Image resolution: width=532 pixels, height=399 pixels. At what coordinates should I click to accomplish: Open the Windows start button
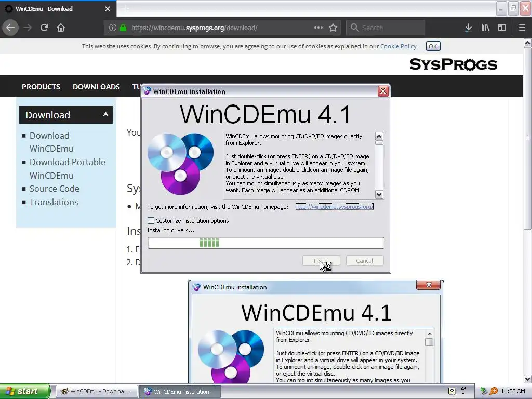25,391
